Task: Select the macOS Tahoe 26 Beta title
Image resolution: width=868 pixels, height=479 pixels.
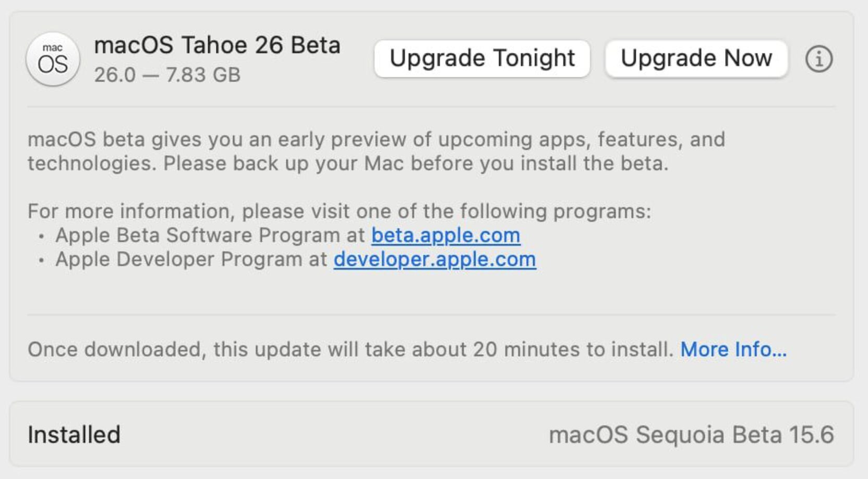Action: pyautogui.click(x=217, y=45)
